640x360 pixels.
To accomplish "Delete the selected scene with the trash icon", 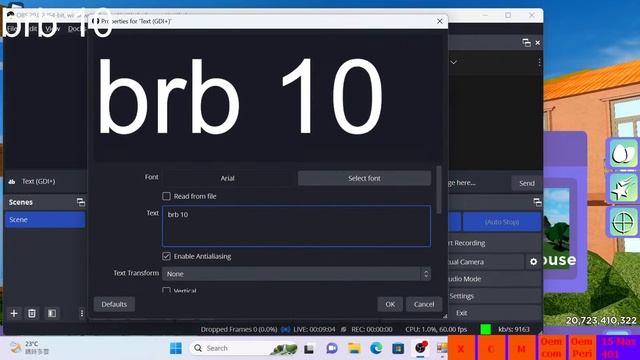I will (32, 313).
